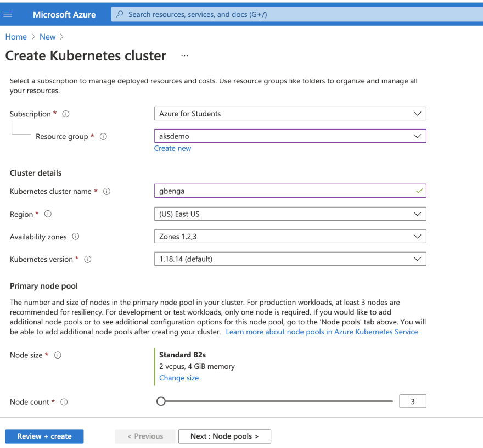Click the Kubernetes version info icon
The height and width of the screenshot is (448, 483).
pos(88,260)
